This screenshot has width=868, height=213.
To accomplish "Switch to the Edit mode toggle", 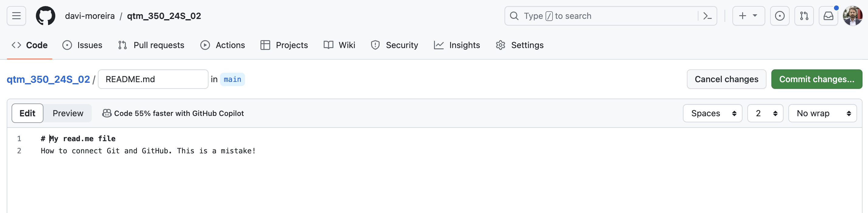I will [27, 113].
